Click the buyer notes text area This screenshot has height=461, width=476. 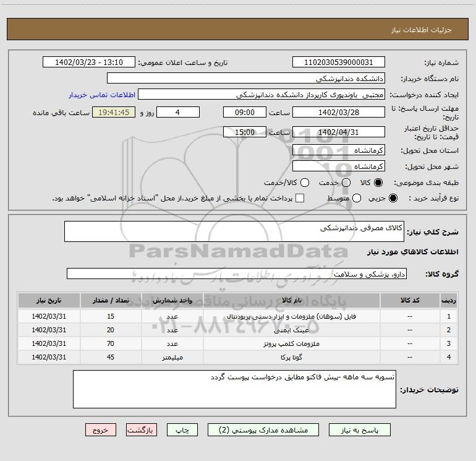click(234, 389)
